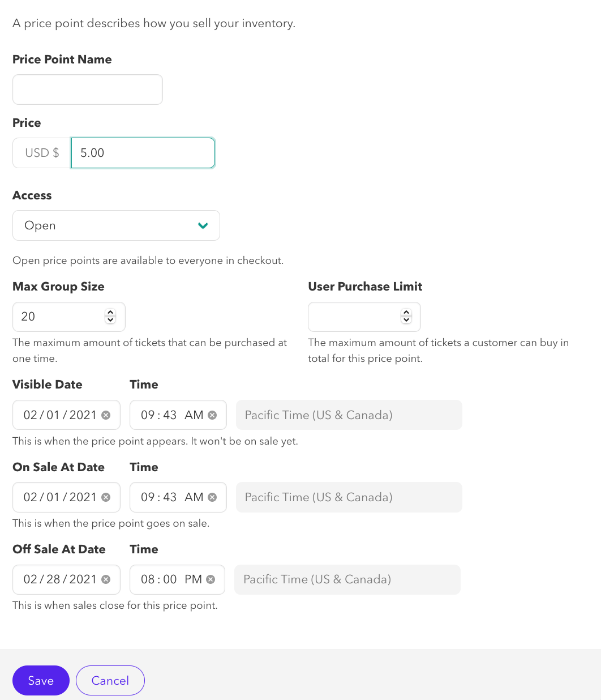Open the Access dropdown set to Open
The width and height of the screenshot is (601, 700).
pos(116,225)
